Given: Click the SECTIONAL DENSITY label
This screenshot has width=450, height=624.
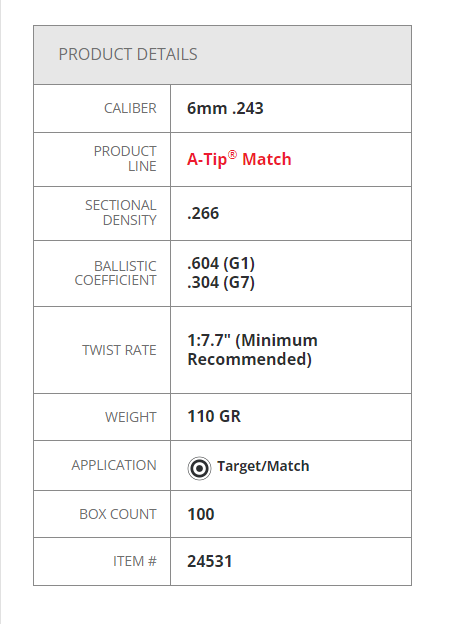Looking at the screenshot, I should [121, 213].
